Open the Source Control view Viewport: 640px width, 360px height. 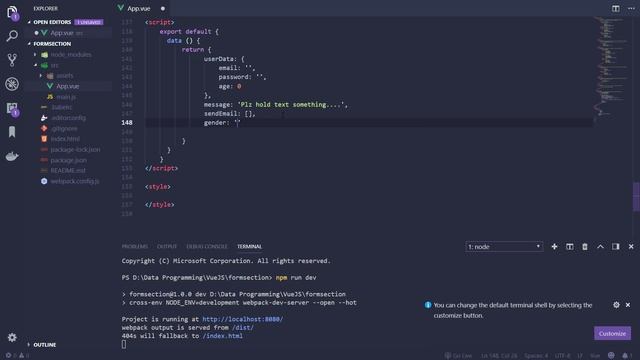[x=12, y=60]
